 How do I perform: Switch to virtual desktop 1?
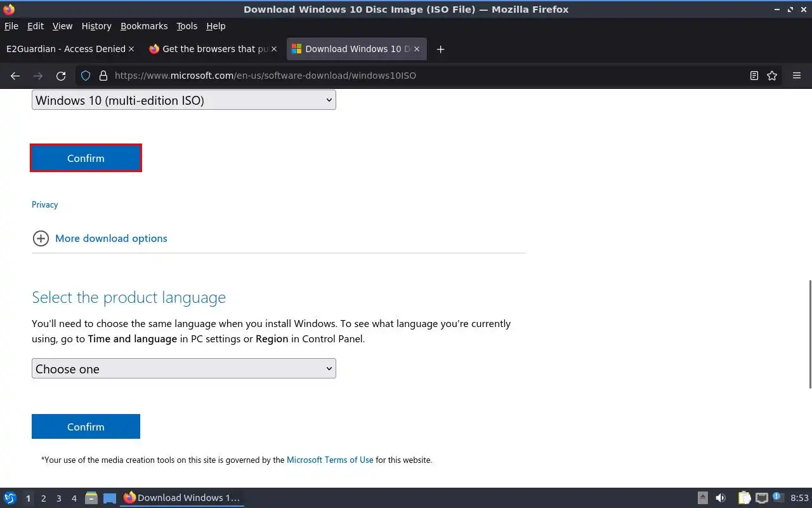(28, 498)
